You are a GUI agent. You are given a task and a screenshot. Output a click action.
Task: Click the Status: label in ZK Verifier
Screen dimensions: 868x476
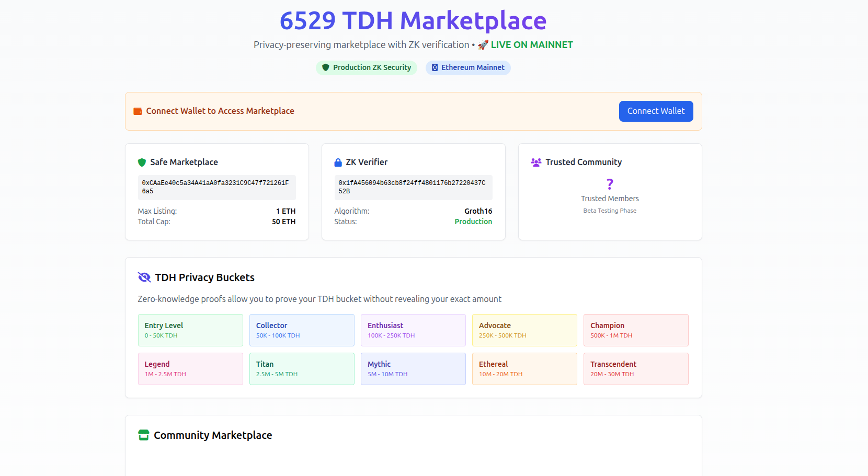tap(346, 222)
